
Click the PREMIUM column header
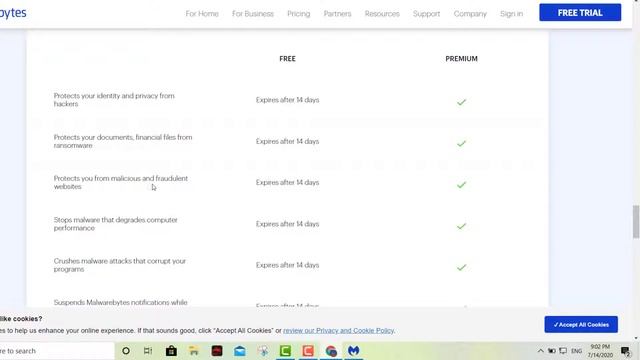[461, 58]
